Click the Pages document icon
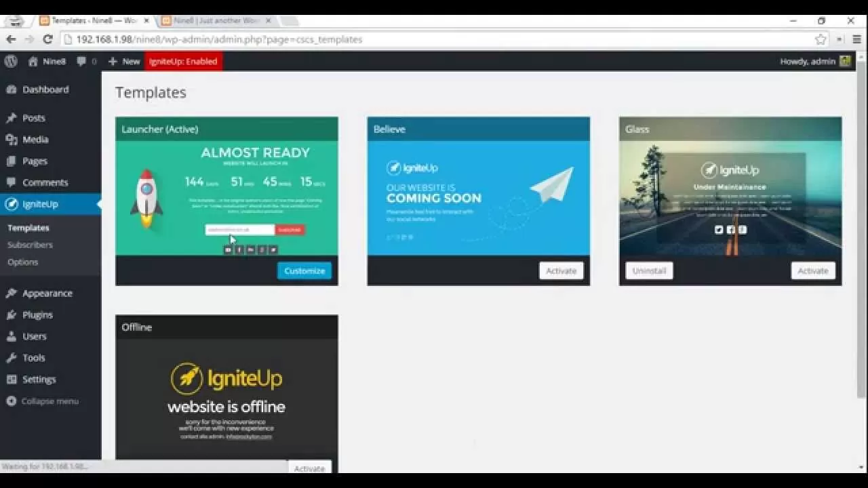 click(11, 161)
